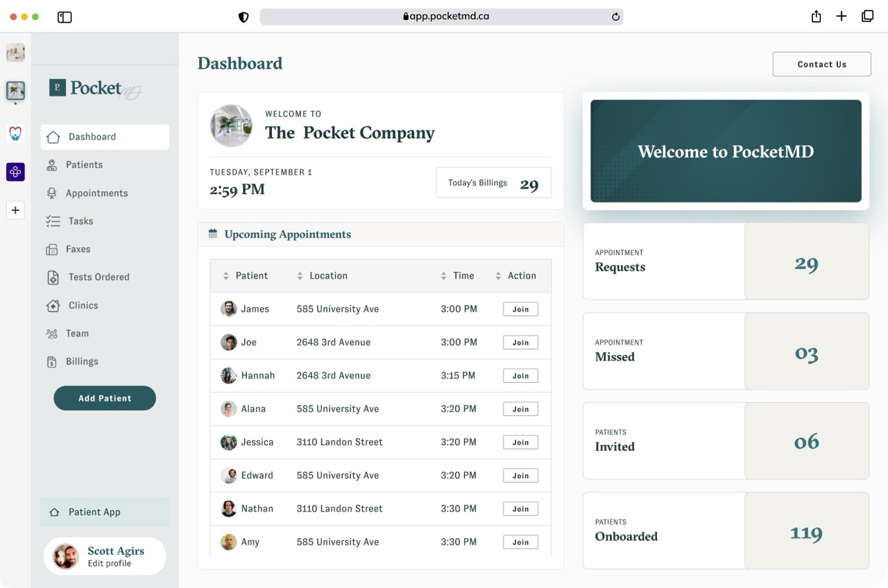Click the Clinics house icon
Viewport: 888px width, 588px height.
pyautogui.click(x=53, y=306)
